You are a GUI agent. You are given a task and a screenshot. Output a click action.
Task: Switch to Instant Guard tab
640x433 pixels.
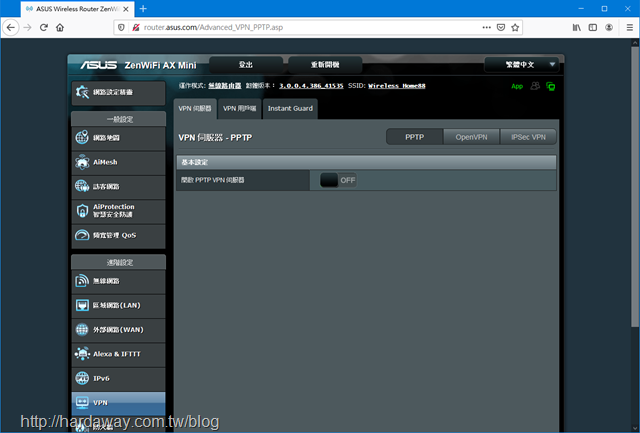(290, 109)
